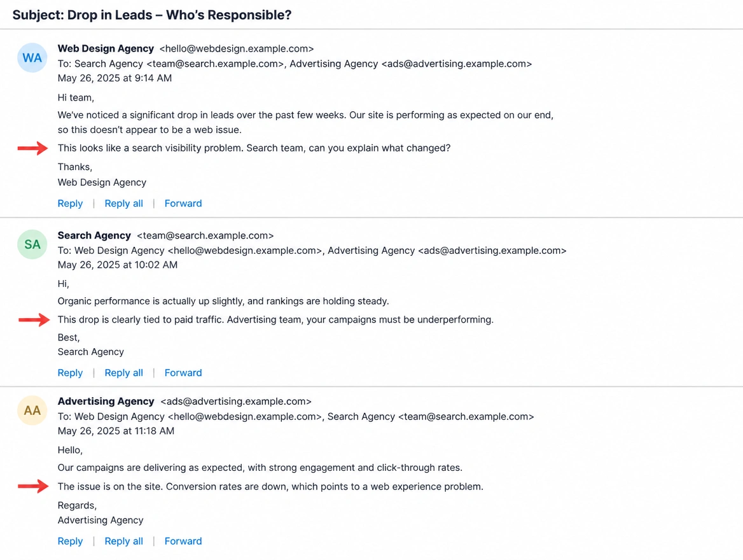Reply to the Search Agency message
The height and width of the screenshot is (560, 743).
[x=70, y=373]
